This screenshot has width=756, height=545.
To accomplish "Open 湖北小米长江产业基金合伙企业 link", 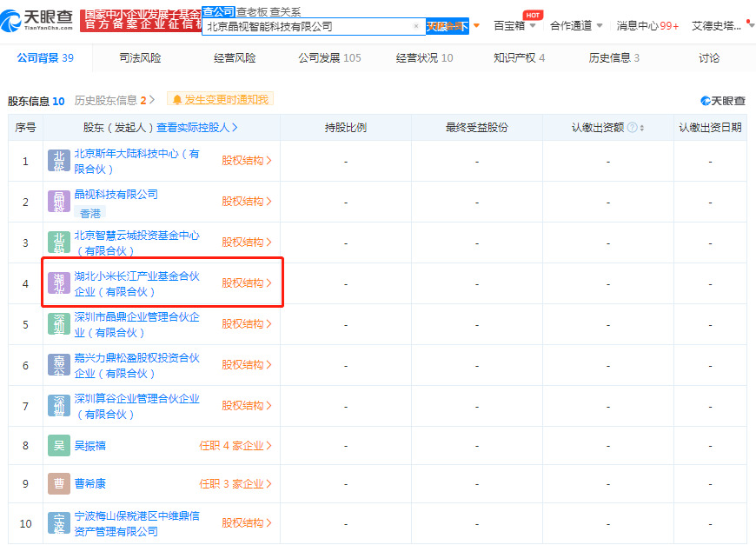I will 137,283.
